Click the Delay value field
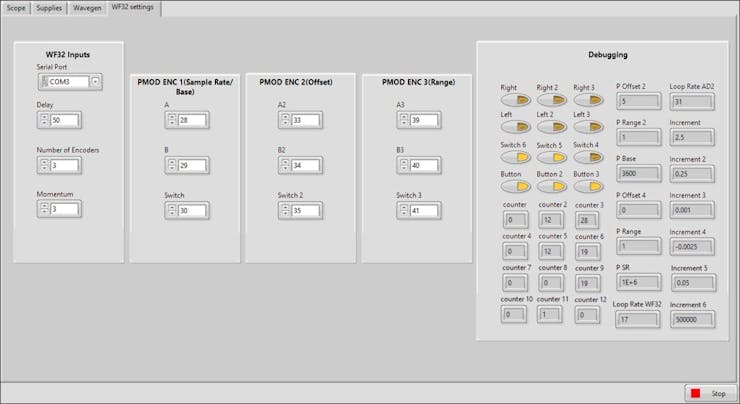The image size is (740, 404). click(x=64, y=120)
